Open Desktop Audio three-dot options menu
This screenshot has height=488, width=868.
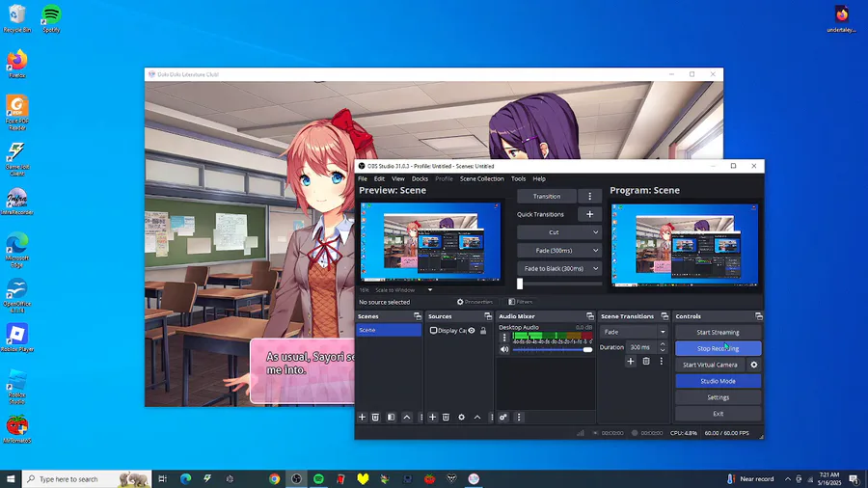[503, 337]
